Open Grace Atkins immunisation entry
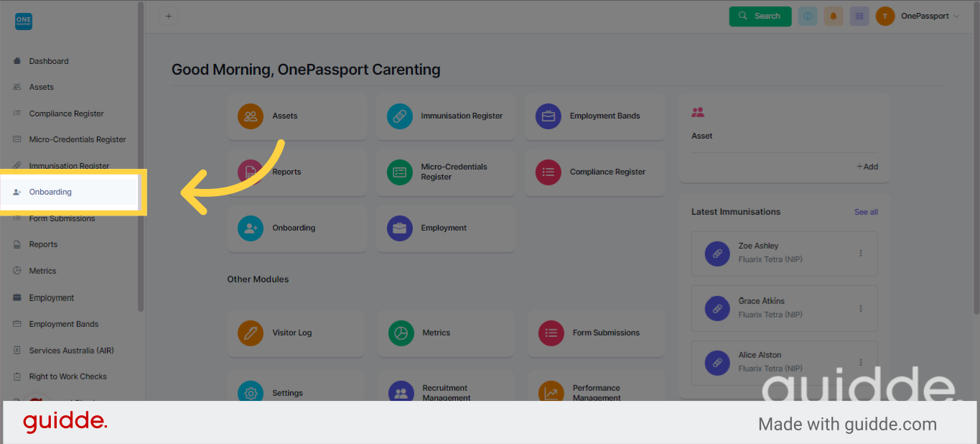 784,308
